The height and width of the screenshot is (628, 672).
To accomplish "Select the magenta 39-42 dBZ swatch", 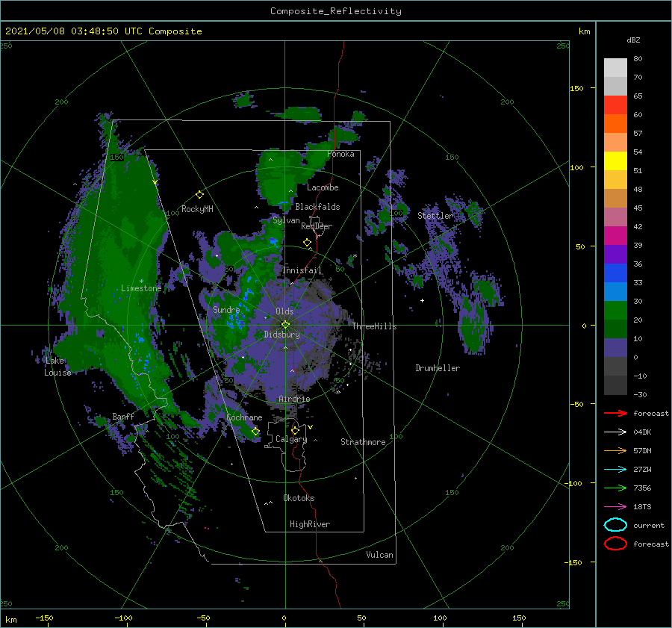I will tap(615, 236).
